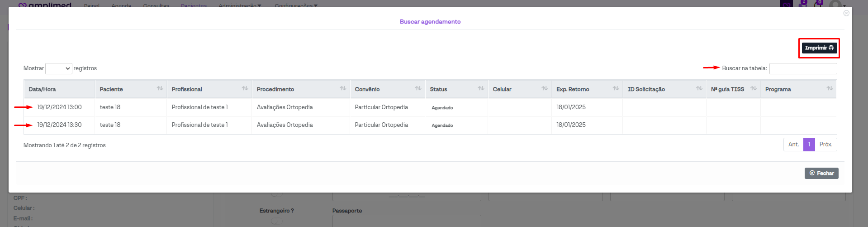Sort the table by Programa
The width and height of the screenshot is (868, 227).
(830, 89)
